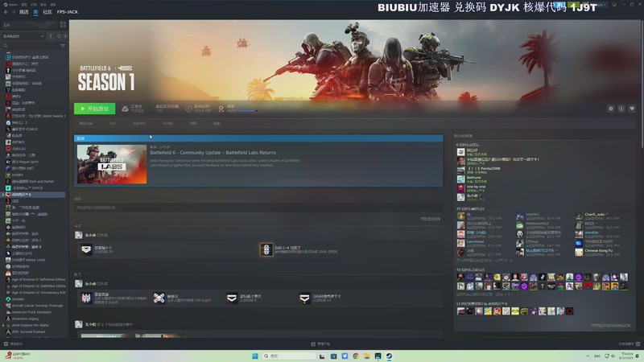Image resolution: width=644 pixels, height=362 pixels.
Task: Click the ready-to-play filter icon in sidebar
Action: [65, 36]
